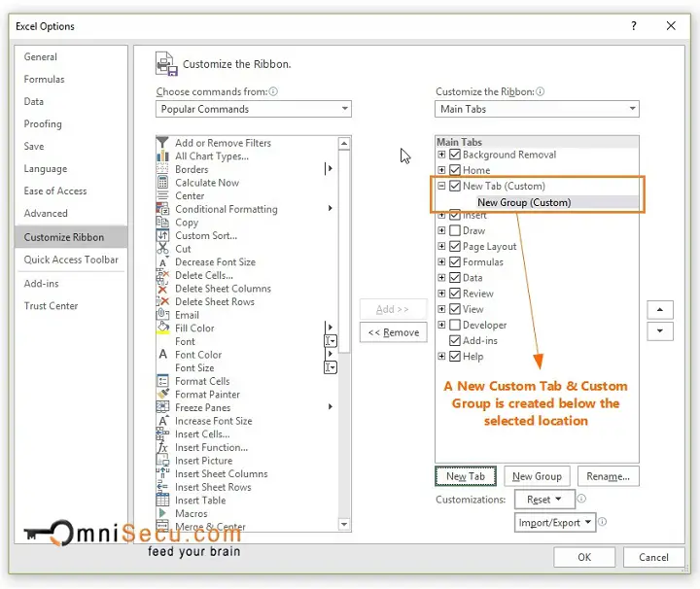Switch to Quick Access Toolbar settings

tap(71, 260)
